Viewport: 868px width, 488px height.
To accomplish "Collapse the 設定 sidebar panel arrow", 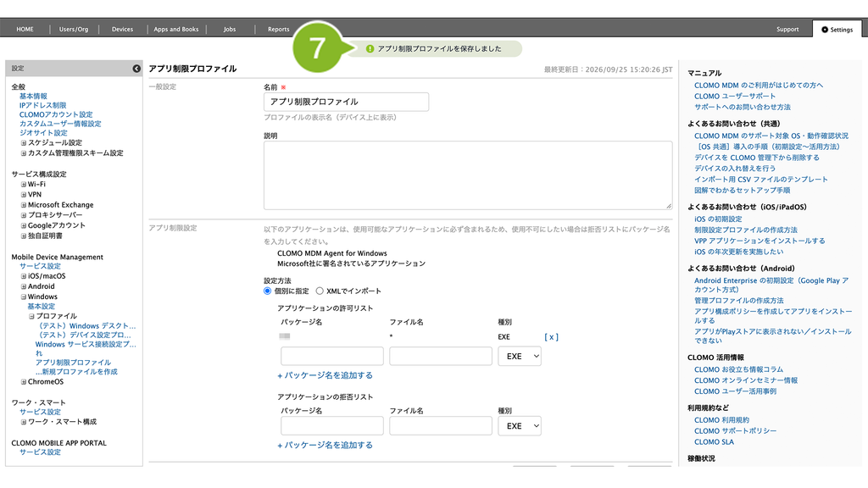I will [x=136, y=69].
